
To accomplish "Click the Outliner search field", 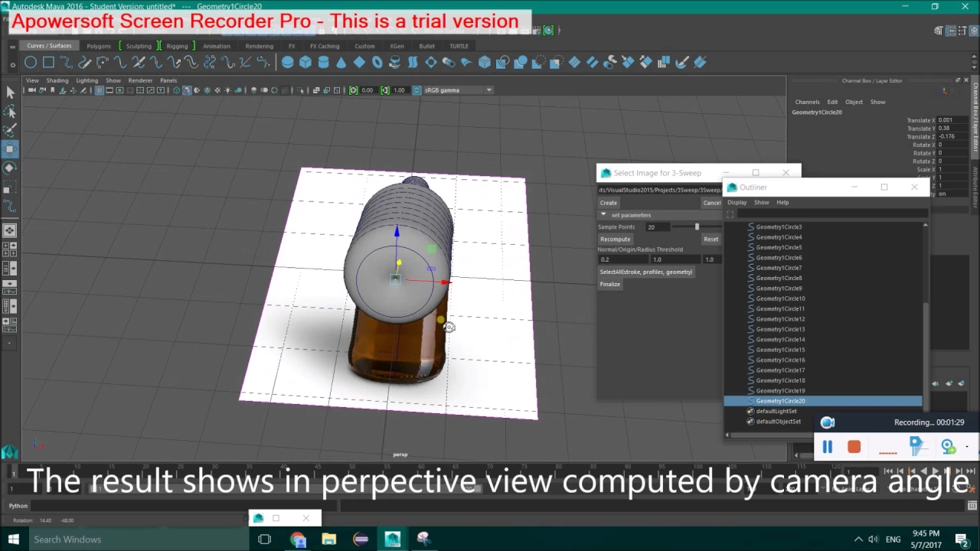I will click(831, 214).
